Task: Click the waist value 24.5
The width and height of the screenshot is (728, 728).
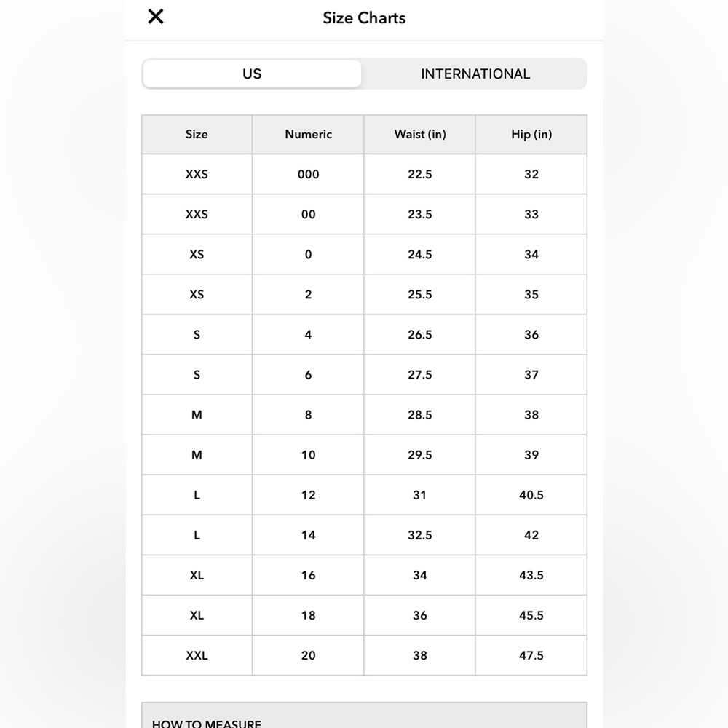Action: (x=420, y=254)
